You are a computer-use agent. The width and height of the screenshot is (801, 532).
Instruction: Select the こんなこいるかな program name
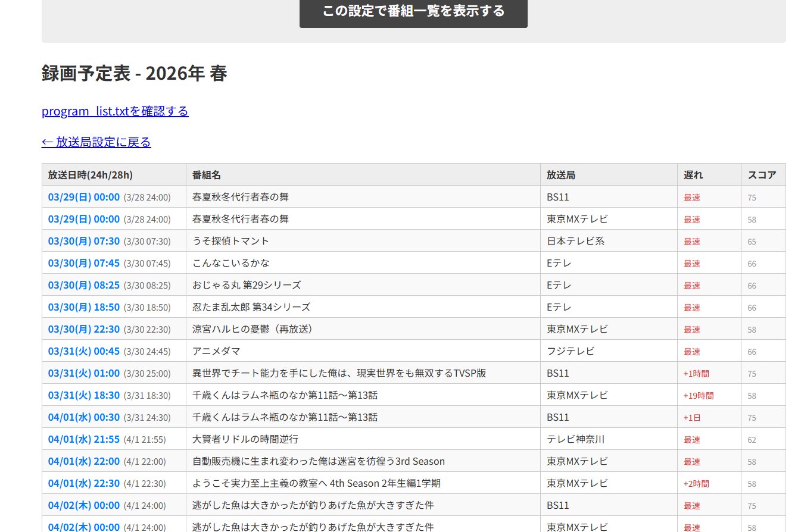click(x=231, y=263)
